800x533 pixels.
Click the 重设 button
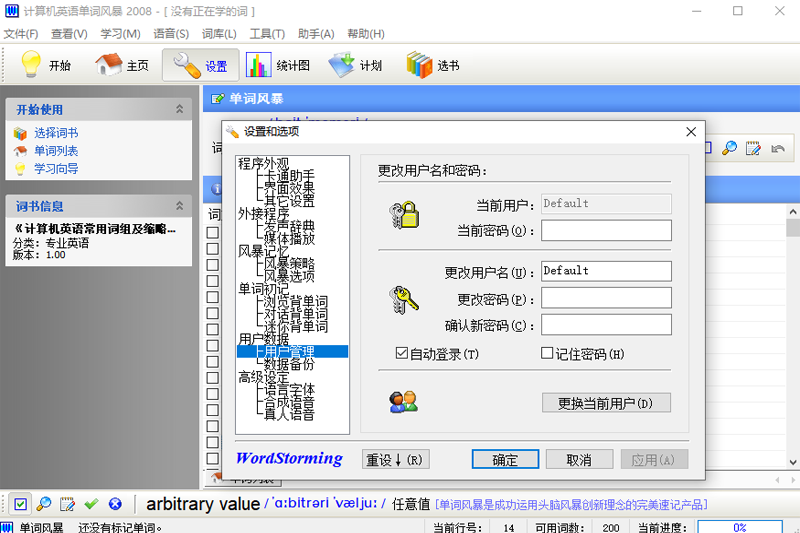tap(395, 459)
